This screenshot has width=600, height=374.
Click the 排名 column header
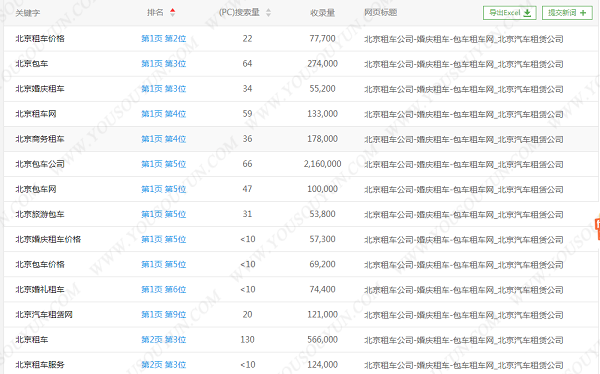[155, 13]
